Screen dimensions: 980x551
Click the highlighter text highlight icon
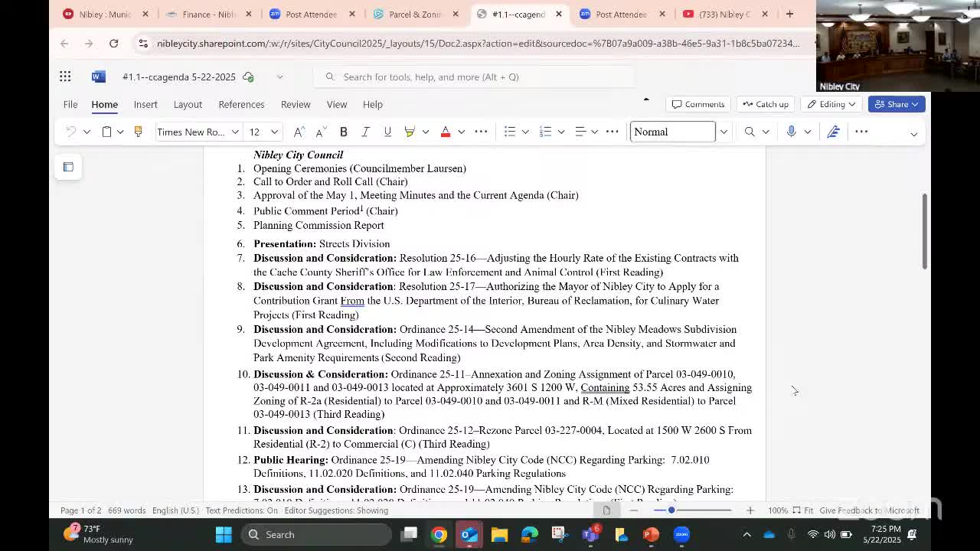tap(410, 132)
